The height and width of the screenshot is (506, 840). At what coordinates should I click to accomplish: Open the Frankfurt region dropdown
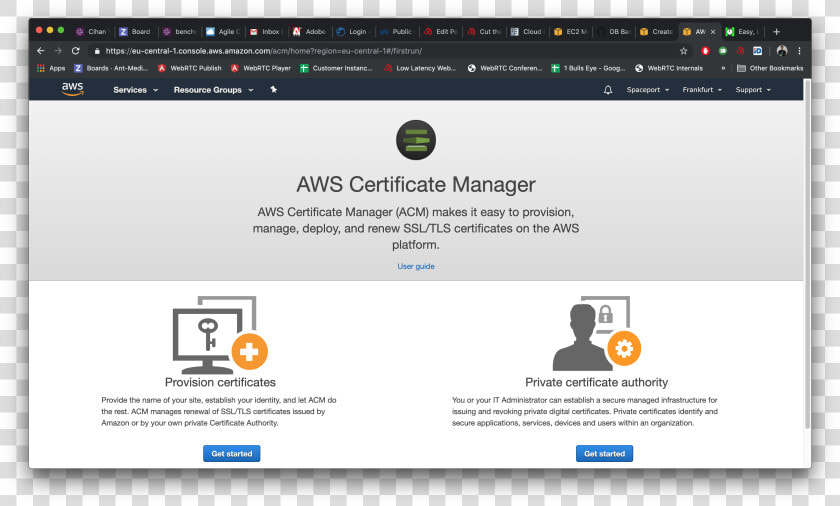coord(702,90)
